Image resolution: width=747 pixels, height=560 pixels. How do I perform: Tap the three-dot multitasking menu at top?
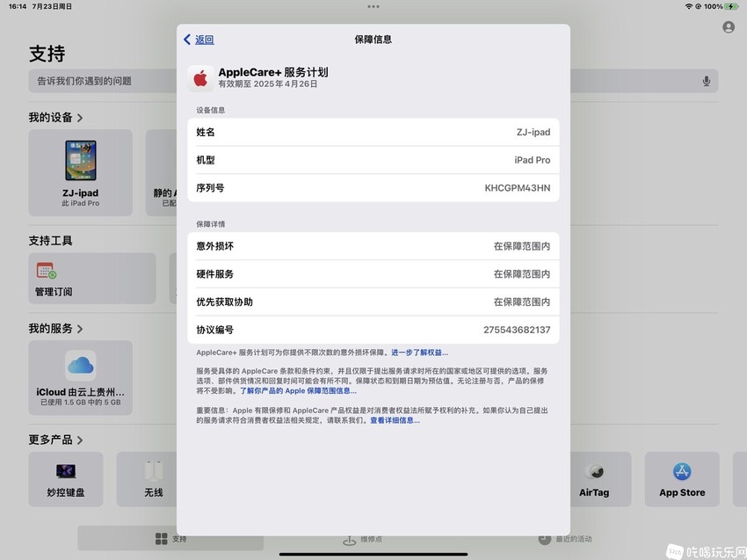point(373,7)
